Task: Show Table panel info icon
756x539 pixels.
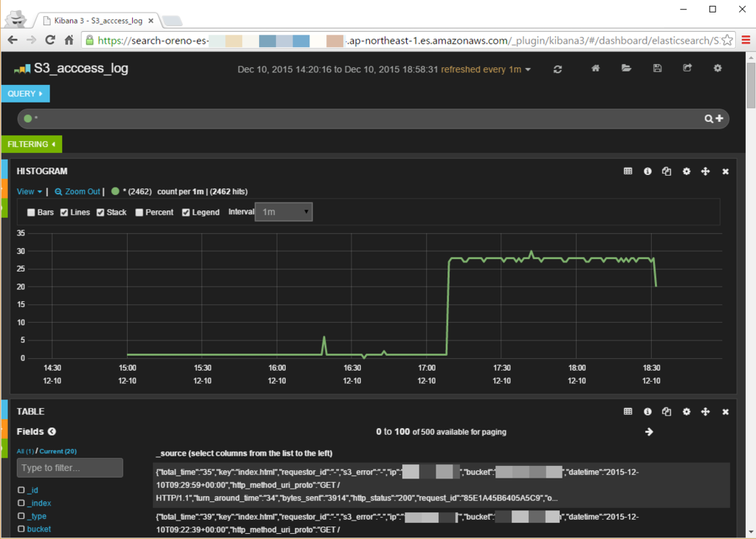Action: click(x=647, y=412)
